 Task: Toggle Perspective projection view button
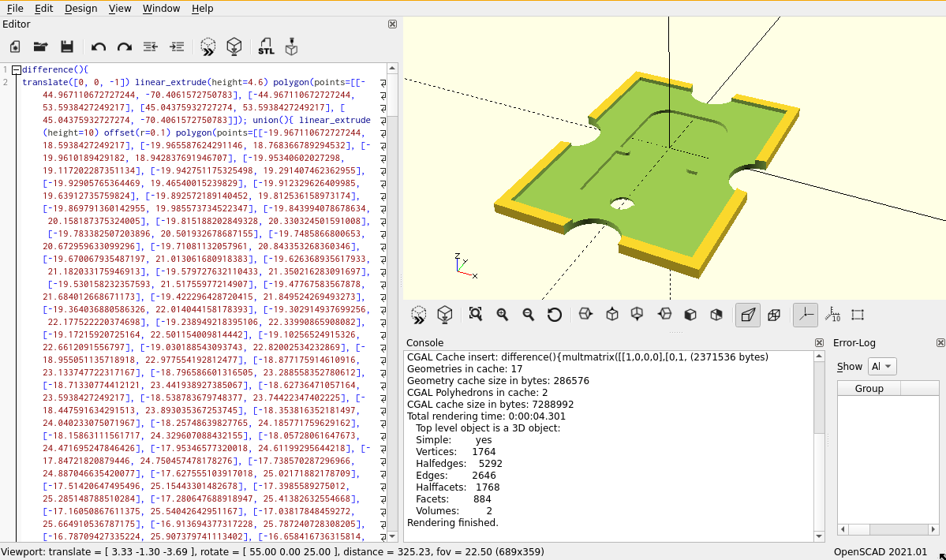point(748,315)
